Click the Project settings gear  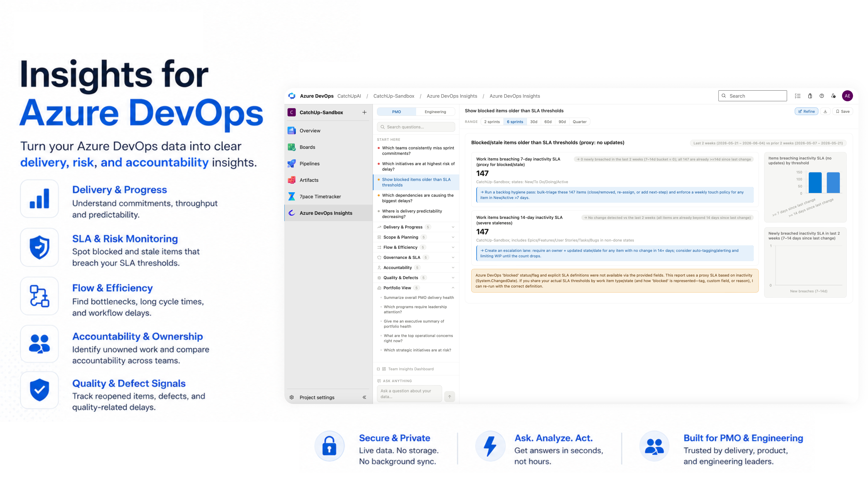click(x=292, y=397)
